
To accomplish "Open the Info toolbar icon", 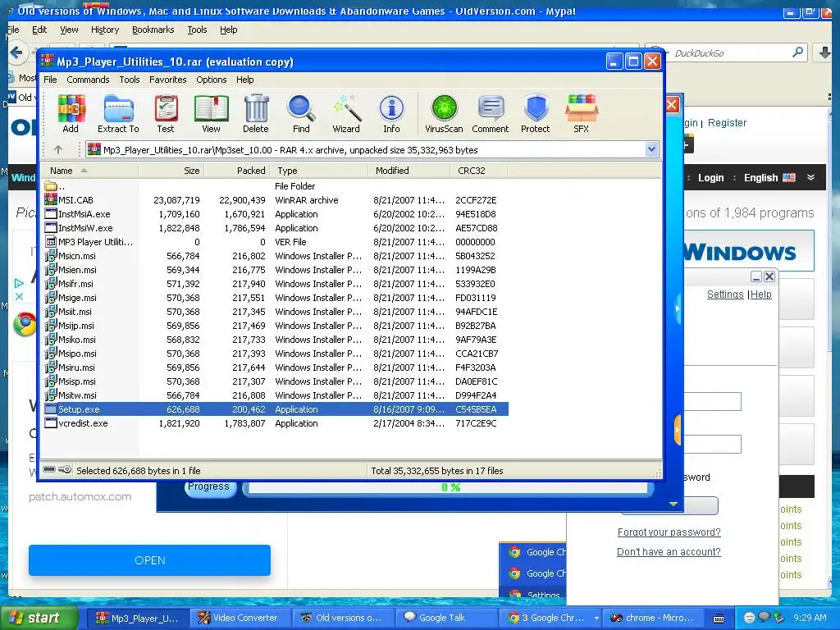I will [x=391, y=113].
